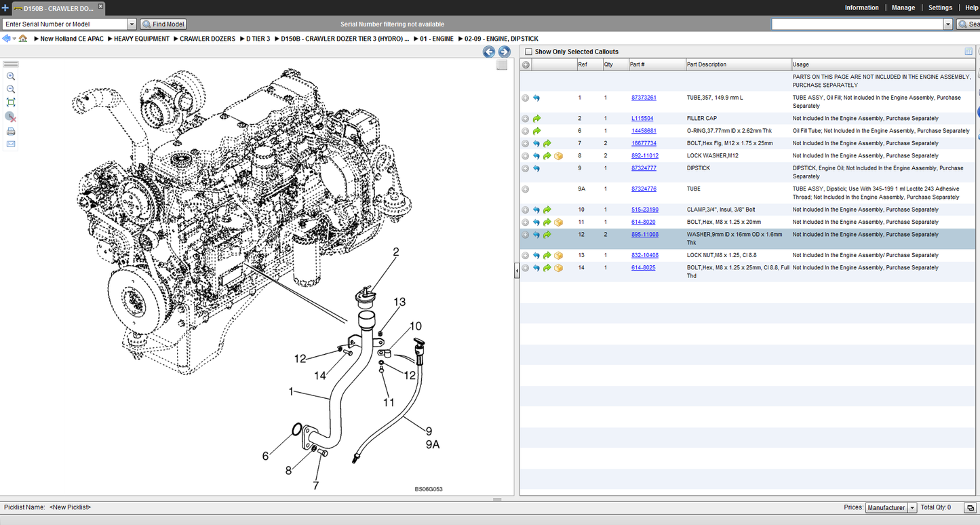Screen dimensions: 980x525
Task: Click the Home icon in breadcrumb
Action: click(23, 39)
